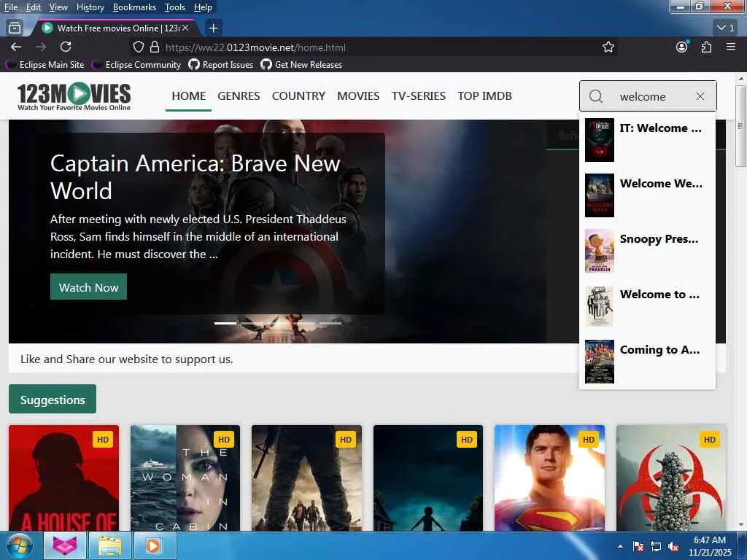Select Welcome to ... search result
This screenshot has height=560, width=747.
648,306
